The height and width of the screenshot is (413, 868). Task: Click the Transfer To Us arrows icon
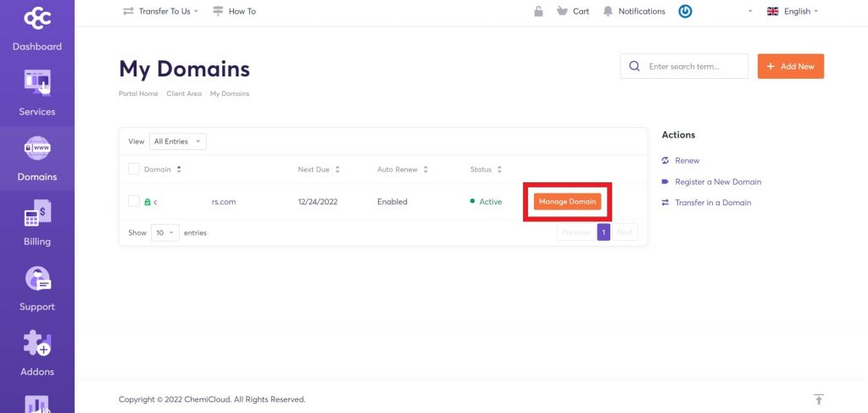coord(129,11)
